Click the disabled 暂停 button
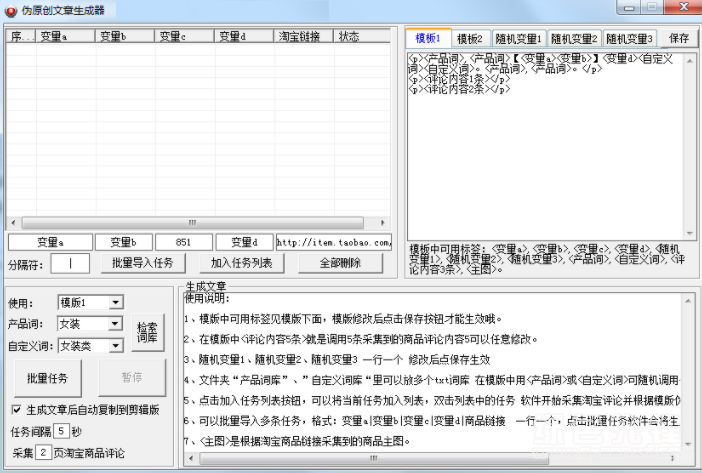This screenshot has height=473, width=702. (132, 378)
